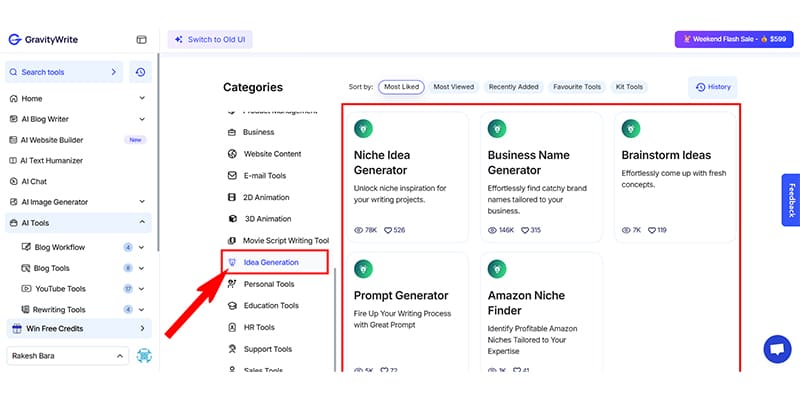
Task: Click the Support Tools headset icon
Action: 232,349
